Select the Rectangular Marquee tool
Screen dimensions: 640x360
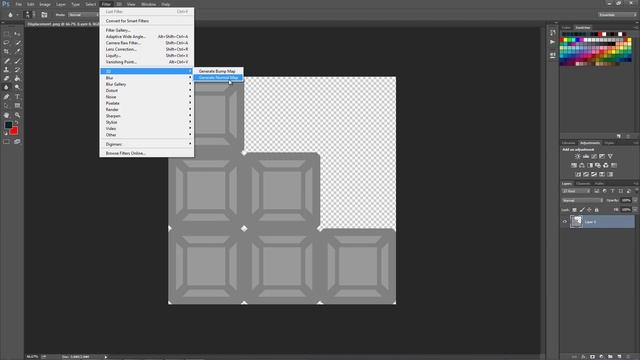[7, 34]
